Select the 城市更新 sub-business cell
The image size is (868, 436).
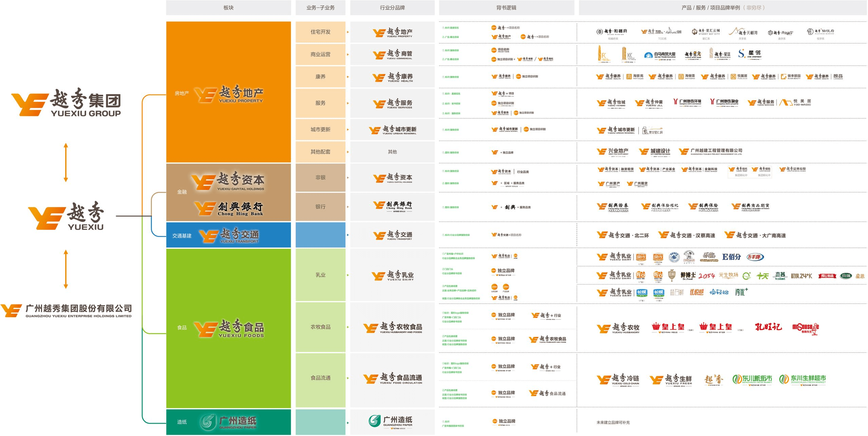coord(320,130)
